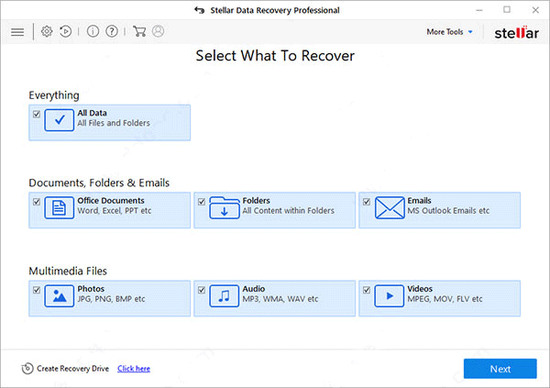This screenshot has width=550, height=388.
Task: Click the user account icon
Action: point(158,31)
